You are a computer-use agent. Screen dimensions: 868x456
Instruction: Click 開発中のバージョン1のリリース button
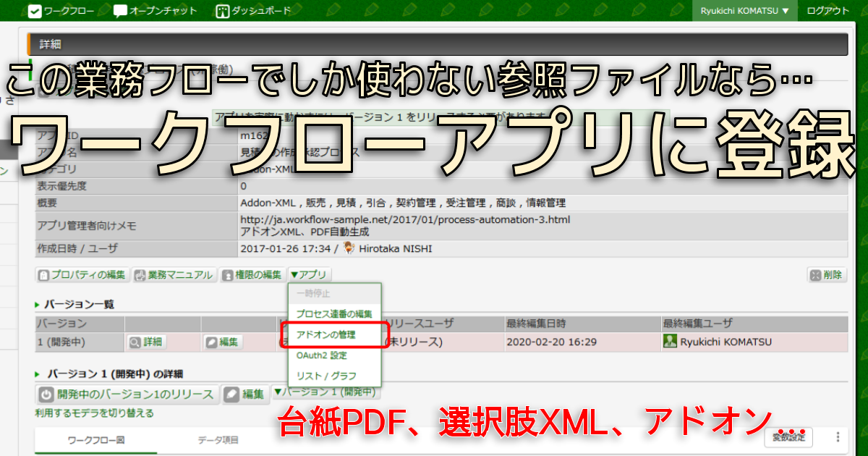(127, 394)
